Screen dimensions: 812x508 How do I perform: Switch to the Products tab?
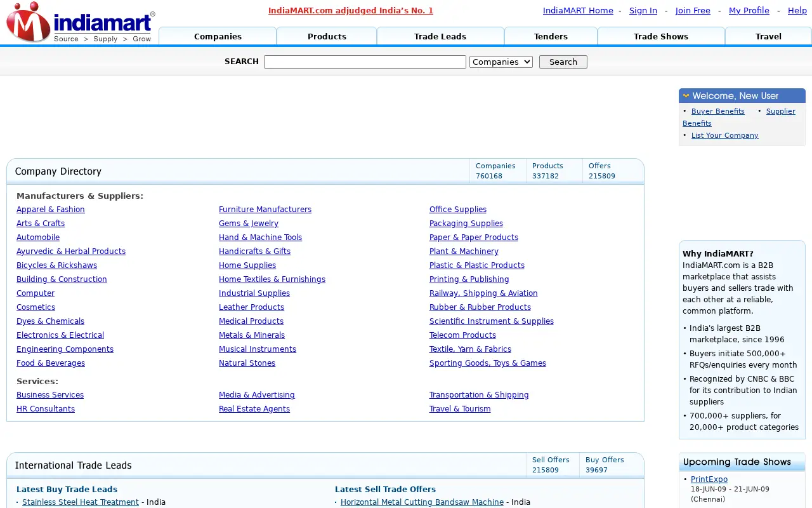tap(327, 36)
